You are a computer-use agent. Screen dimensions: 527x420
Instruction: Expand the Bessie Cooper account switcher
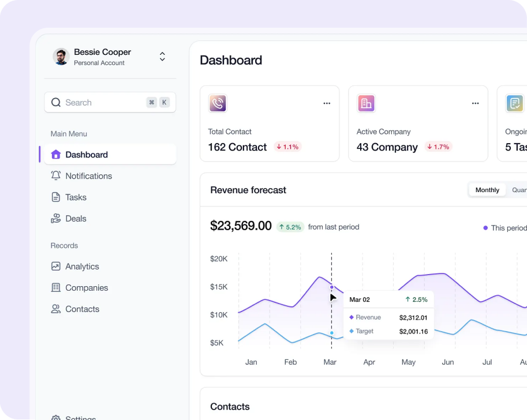click(162, 57)
